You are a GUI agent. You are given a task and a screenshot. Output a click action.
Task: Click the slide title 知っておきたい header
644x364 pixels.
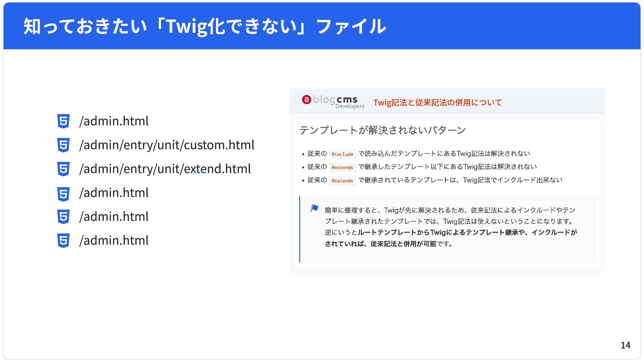click(205, 26)
